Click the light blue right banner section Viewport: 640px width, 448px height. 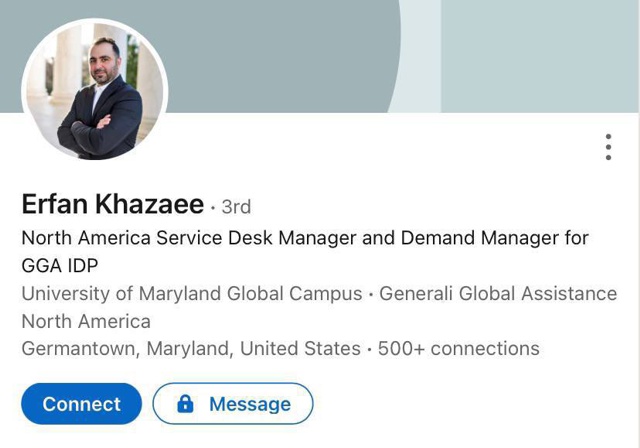540,55
